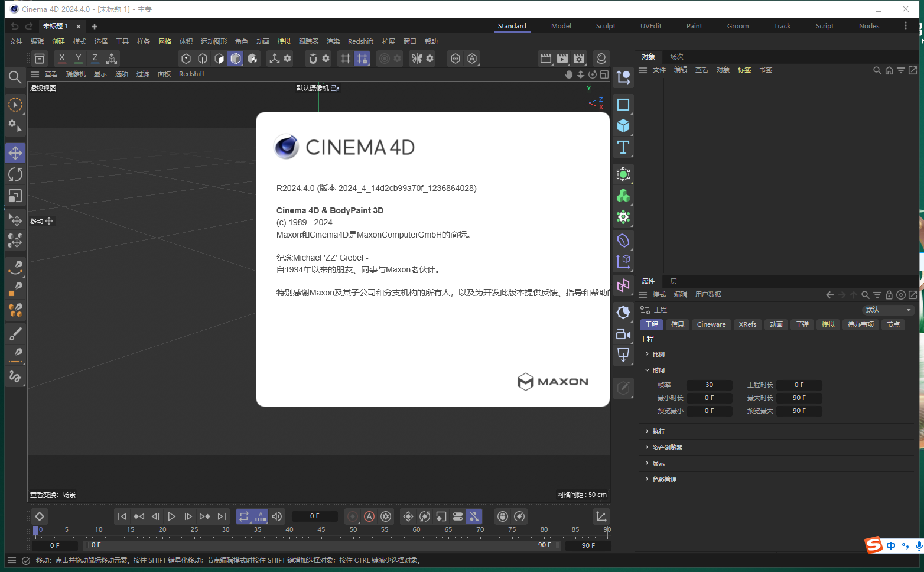Select the Rotate tool
Screen dimensions: 924x572
(15, 174)
